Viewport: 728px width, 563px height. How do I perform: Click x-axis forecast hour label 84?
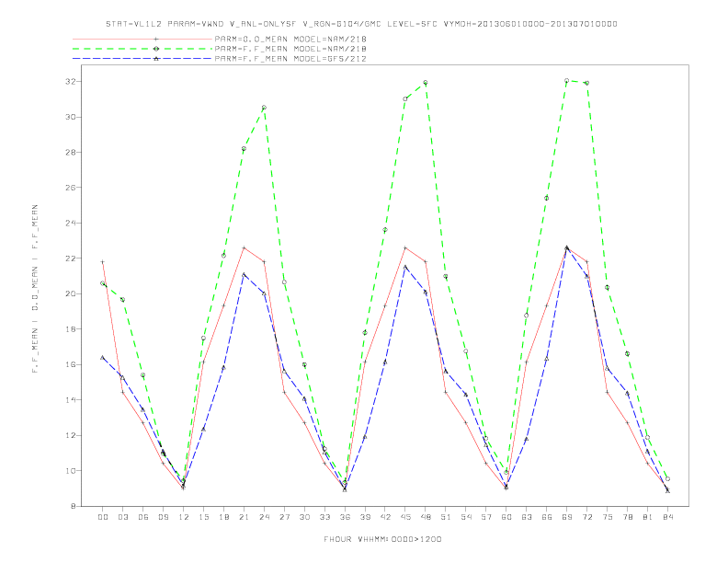tap(667, 517)
